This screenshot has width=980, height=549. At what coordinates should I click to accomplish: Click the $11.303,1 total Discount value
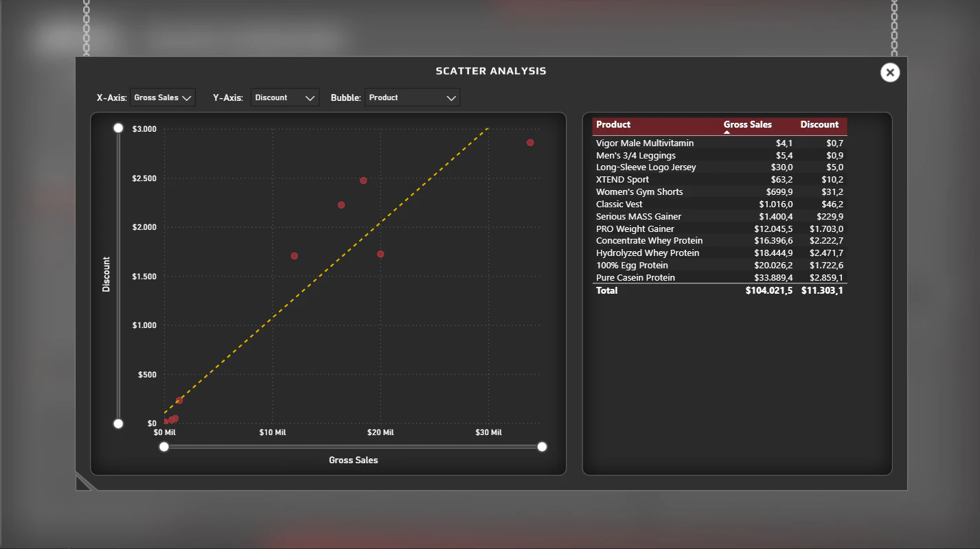[x=823, y=291]
